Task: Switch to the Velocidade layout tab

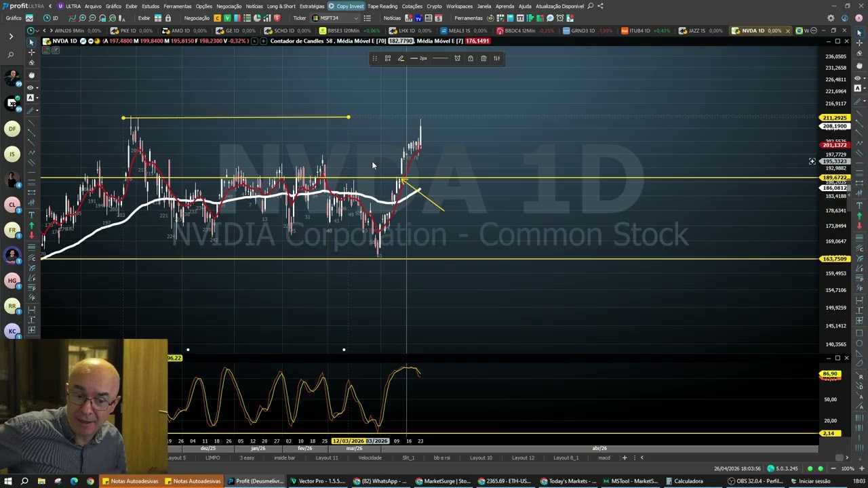Action: click(x=370, y=457)
